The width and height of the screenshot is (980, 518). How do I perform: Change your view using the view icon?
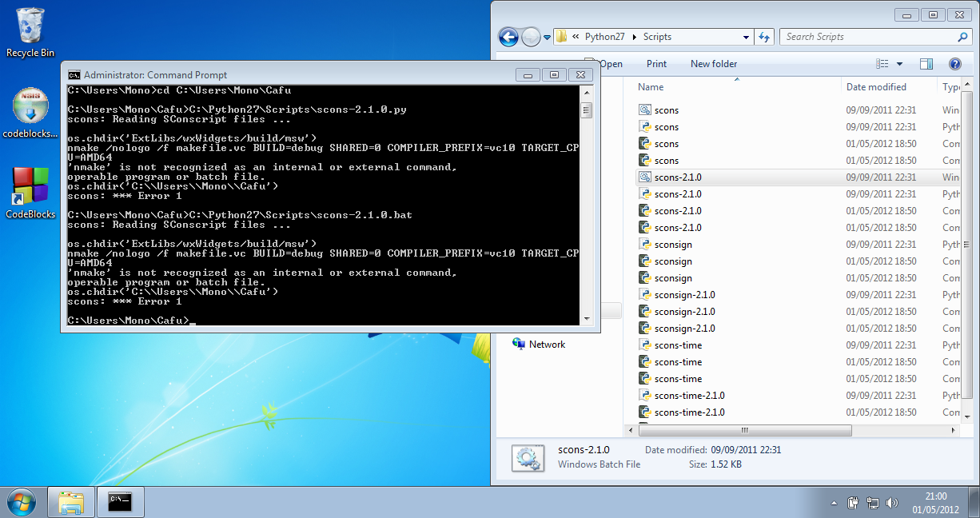pyautogui.click(x=882, y=64)
